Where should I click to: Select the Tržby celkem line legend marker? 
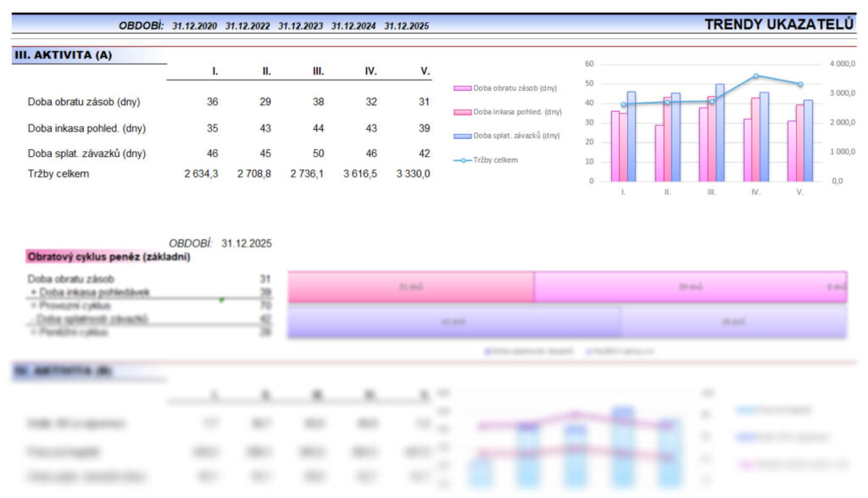[x=463, y=159]
